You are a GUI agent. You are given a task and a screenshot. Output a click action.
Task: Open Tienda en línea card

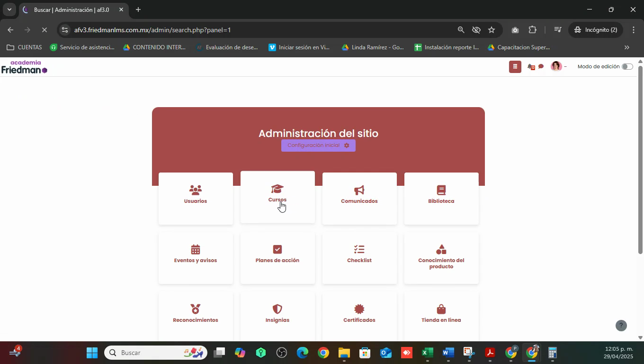441,316
